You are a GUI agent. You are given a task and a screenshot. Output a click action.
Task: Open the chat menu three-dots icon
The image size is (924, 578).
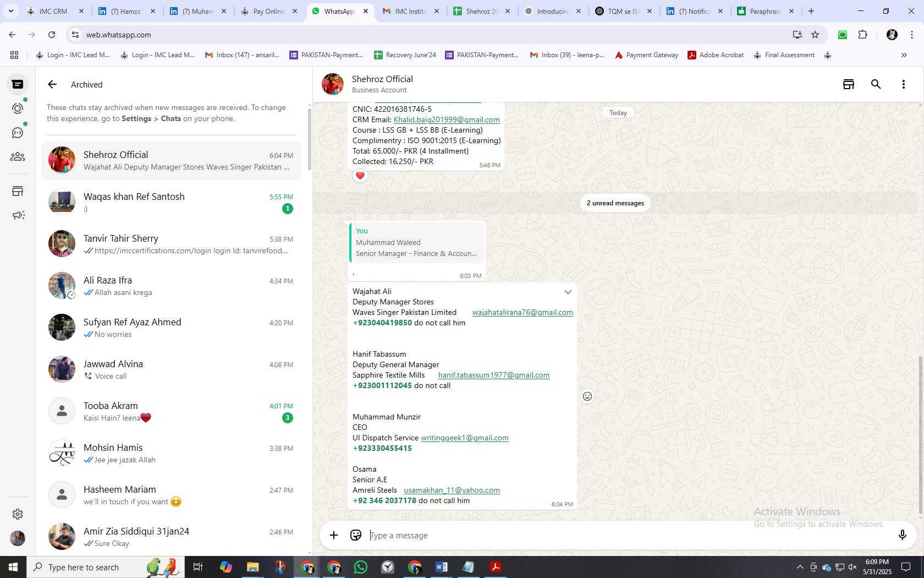tap(903, 84)
